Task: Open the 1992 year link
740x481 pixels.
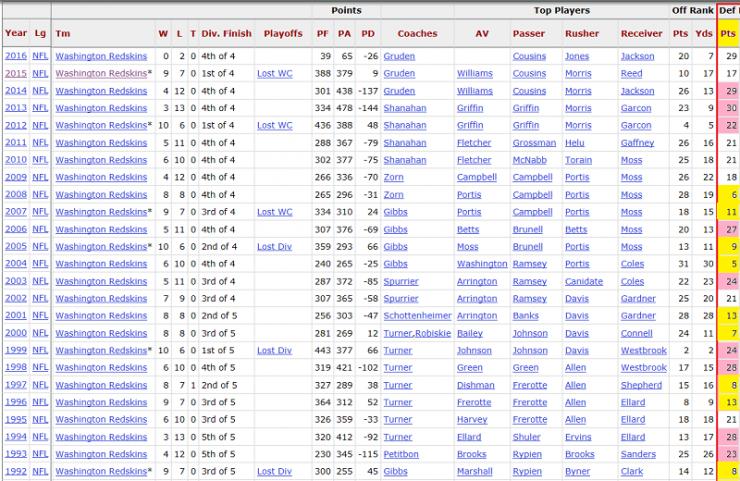Action: pyautogui.click(x=16, y=472)
